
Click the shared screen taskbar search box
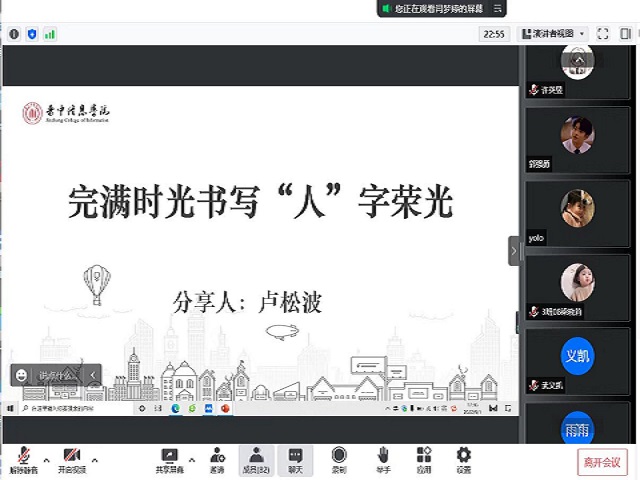coord(78,408)
